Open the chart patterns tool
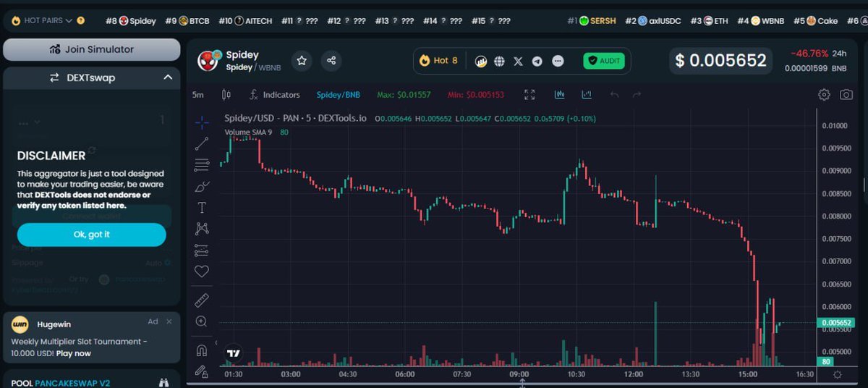The width and height of the screenshot is (868, 388). [x=202, y=229]
